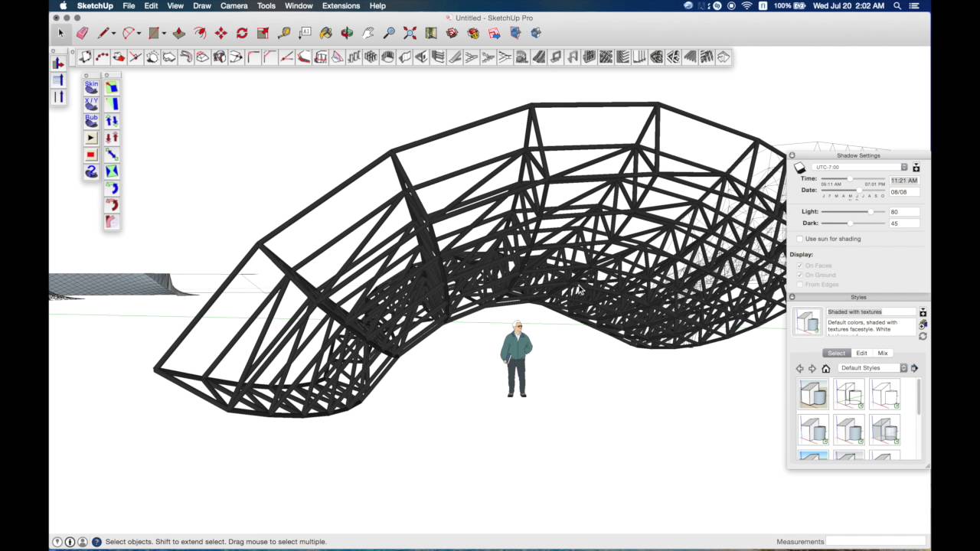
Task: Open the Window menu
Action: [299, 5]
